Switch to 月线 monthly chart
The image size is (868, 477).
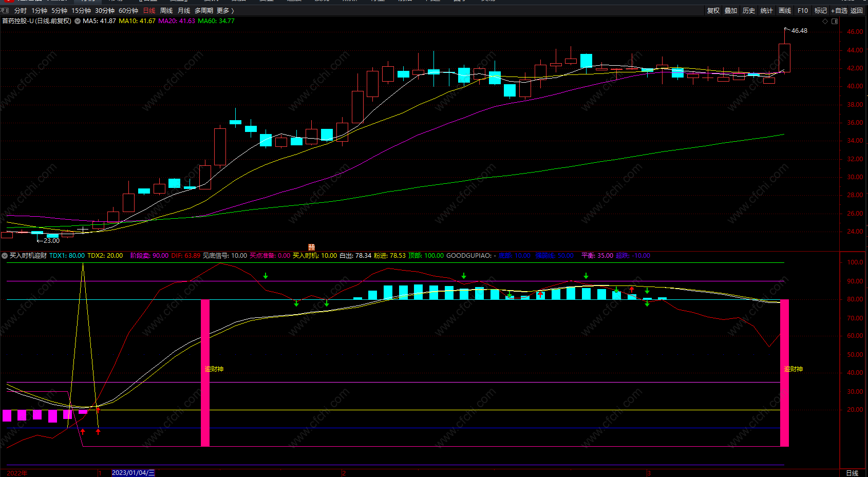click(184, 11)
